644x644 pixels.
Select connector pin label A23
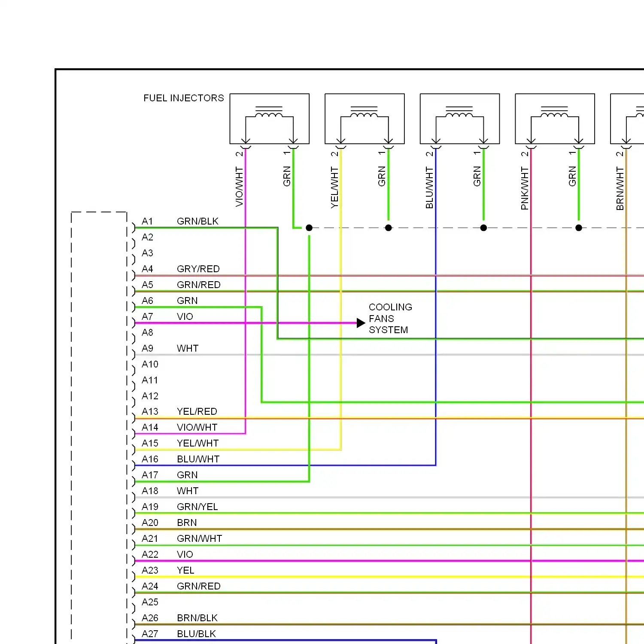[150, 571]
